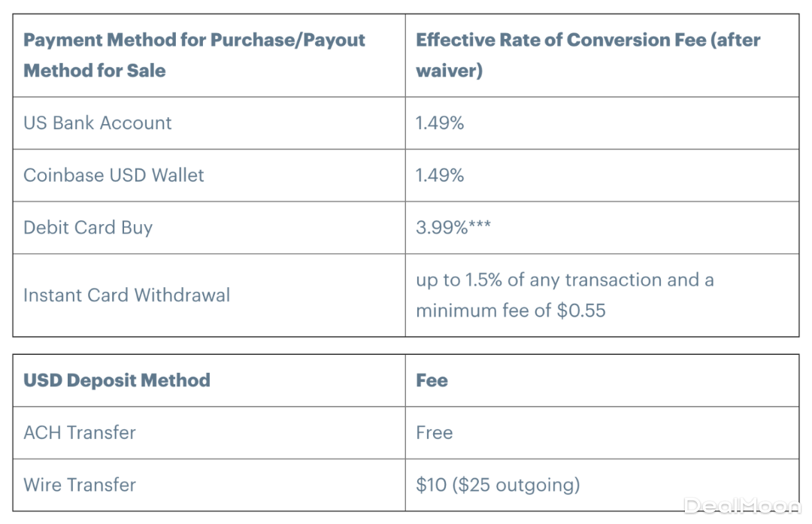Image resolution: width=812 pixels, height=524 pixels.
Task: Select the 1.49% fee for US Bank Account
Action: tap(440, 123)
